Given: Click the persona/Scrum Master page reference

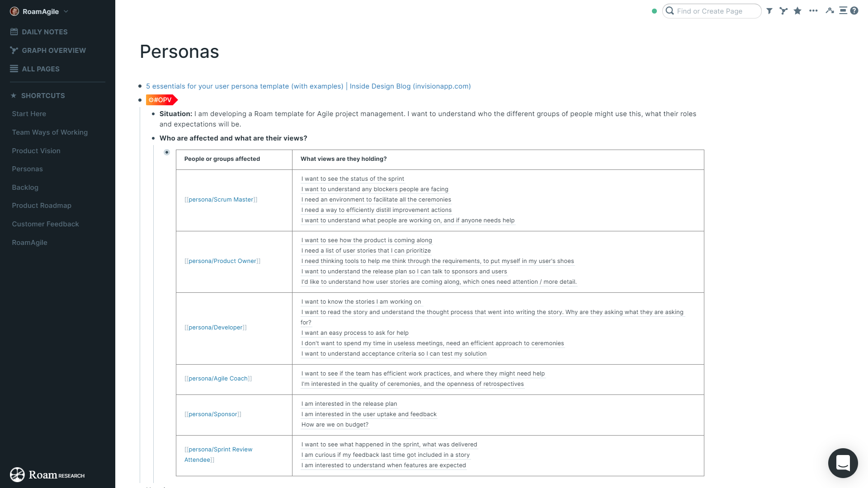Looking at the screenshot, I should click(x=222, y=199).
